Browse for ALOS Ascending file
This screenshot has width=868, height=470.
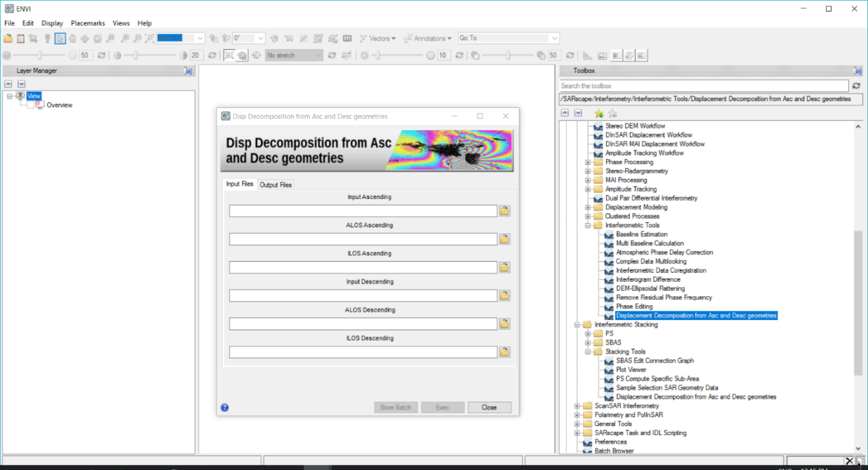505,239
